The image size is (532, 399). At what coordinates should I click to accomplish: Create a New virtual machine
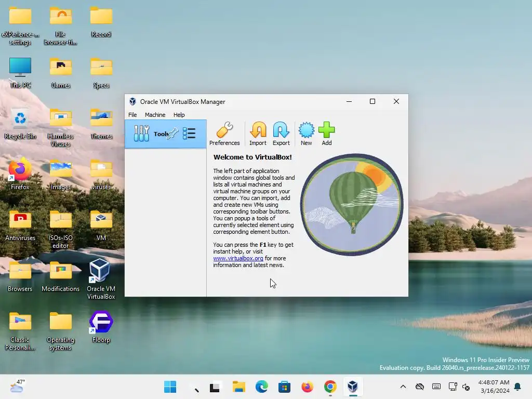point(306,134)
